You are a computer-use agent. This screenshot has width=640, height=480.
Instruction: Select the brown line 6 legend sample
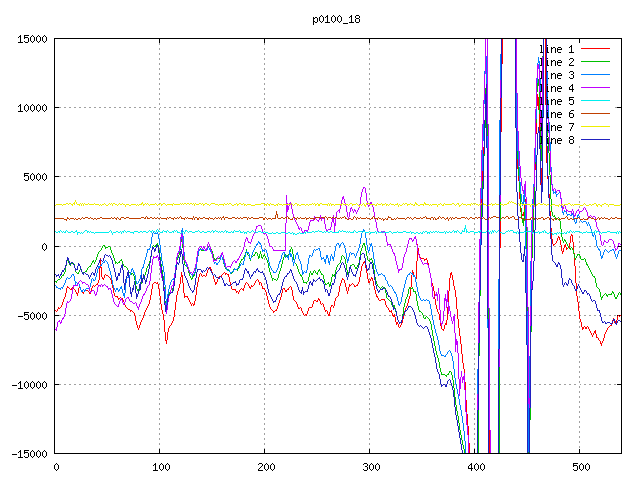click(x=596, y=113)
